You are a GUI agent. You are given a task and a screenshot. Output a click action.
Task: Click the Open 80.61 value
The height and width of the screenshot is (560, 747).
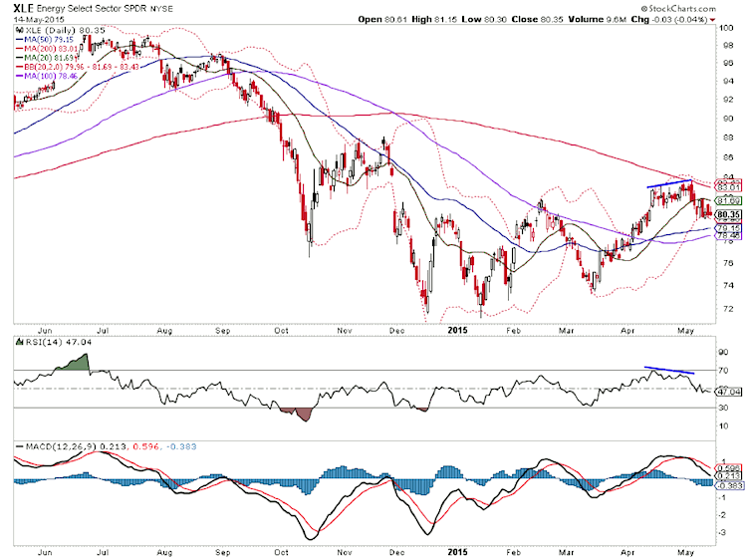coord(382,19)
